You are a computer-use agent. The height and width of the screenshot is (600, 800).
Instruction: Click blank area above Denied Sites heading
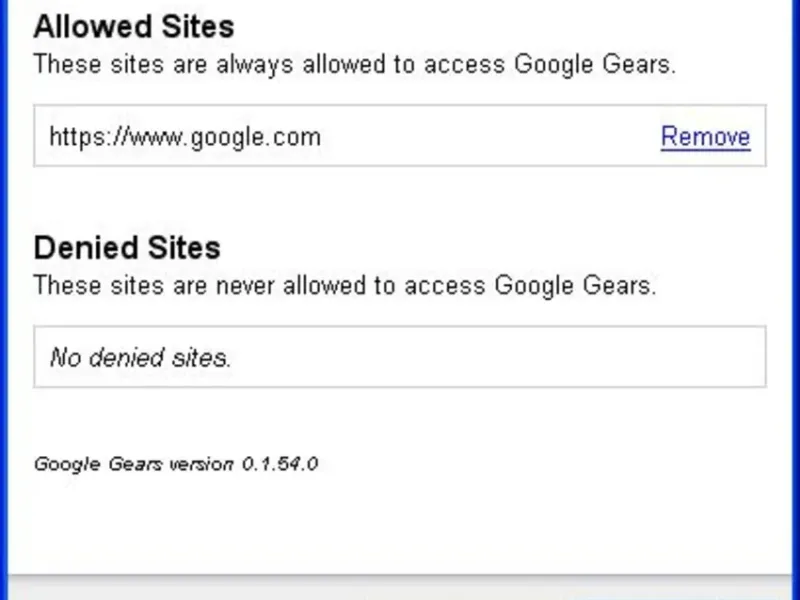[400, 200]
